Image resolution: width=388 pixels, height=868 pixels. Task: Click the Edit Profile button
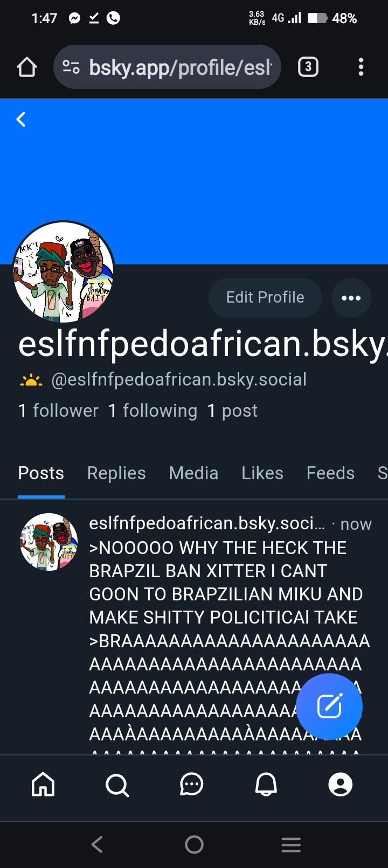pos(265,297)
